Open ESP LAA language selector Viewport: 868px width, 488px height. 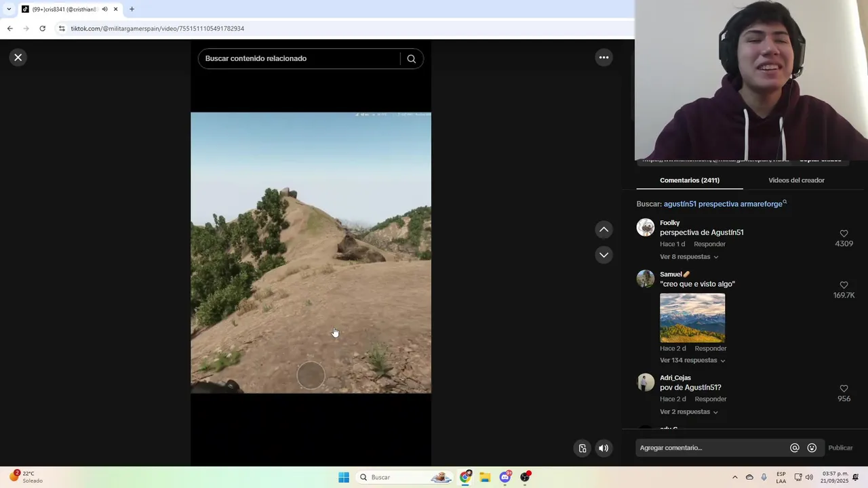click(781, 477)
